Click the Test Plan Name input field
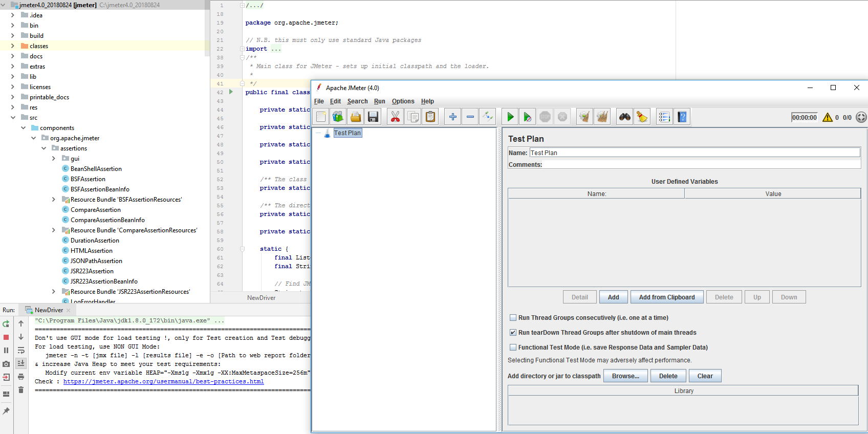868x434 pixels. (695, 153)
